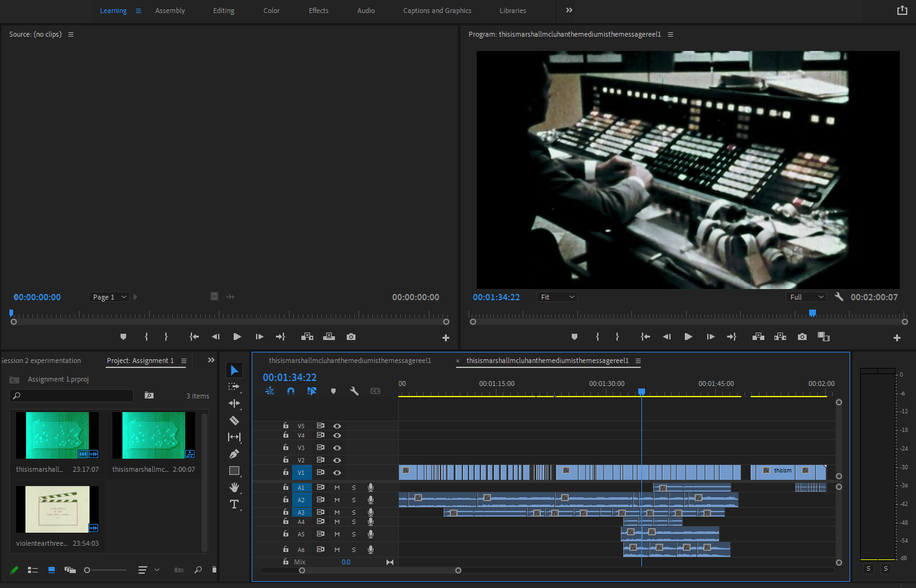The width and height of the screenshot is (916, 588).
Task: Open the Fit zoom level dropdown
Action: tap(557, 297)
